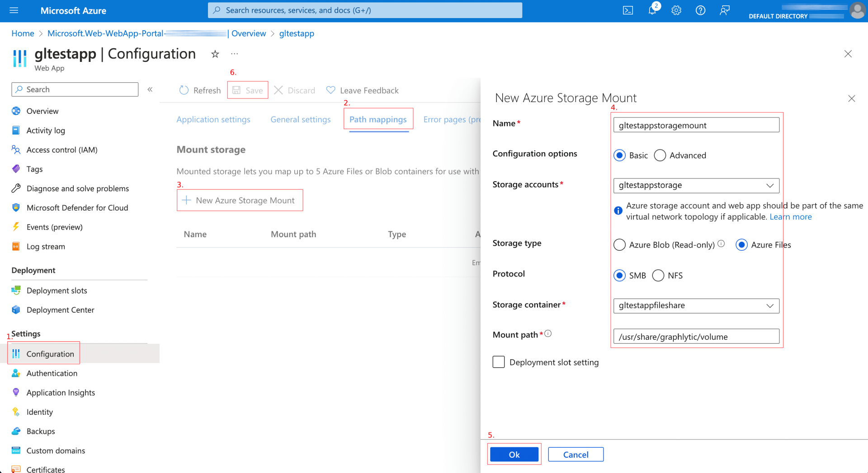Open the notifications bell

pyautogui.click(x=652, y=10)
